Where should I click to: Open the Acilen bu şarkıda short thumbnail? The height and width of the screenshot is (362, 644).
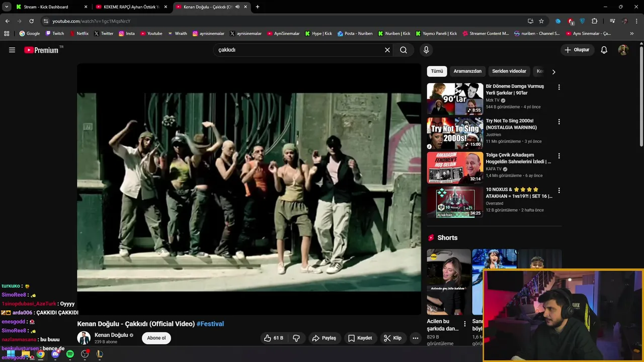(x=449, y=282)
